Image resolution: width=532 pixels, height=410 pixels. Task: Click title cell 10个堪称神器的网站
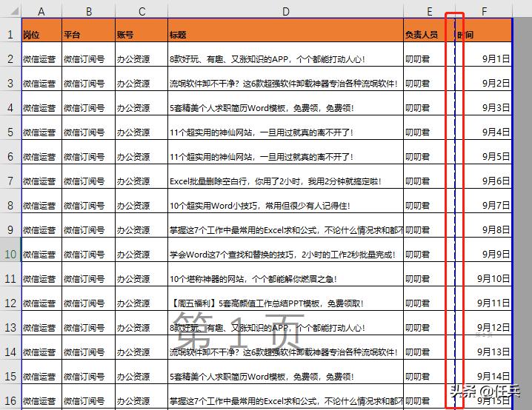coord(286,274)
